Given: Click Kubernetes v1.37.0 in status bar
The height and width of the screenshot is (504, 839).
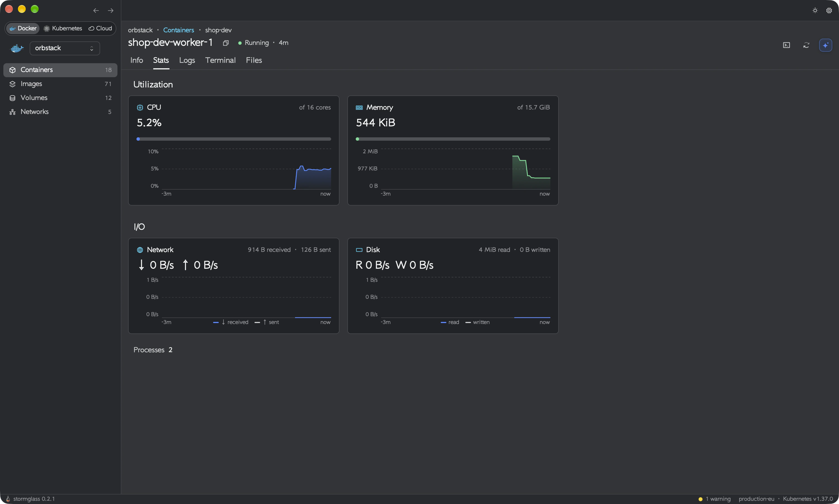Looking at the screenshot, I should point(808,499).
